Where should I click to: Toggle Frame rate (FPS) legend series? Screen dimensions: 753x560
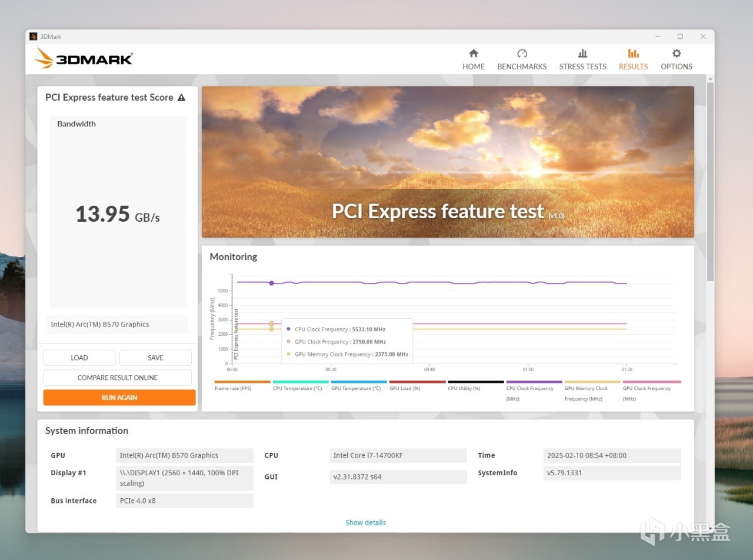[242, 386]
